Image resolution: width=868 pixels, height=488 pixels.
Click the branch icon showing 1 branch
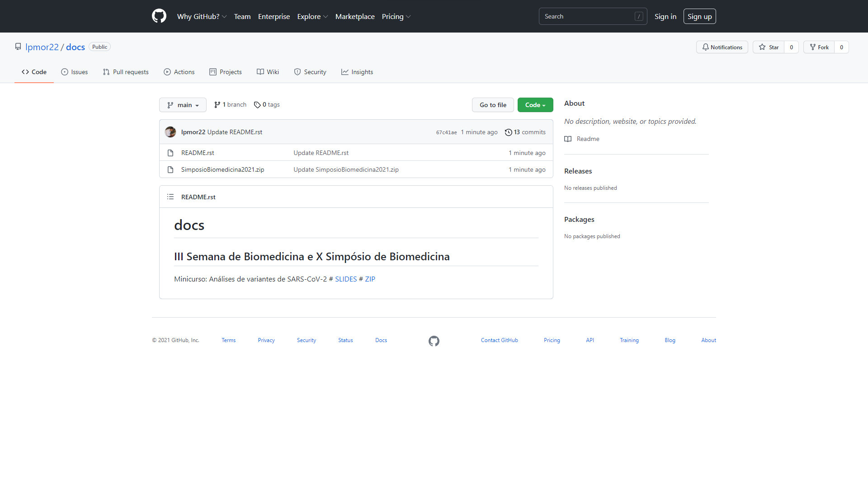pyautogui.click(x=217, y=105)
